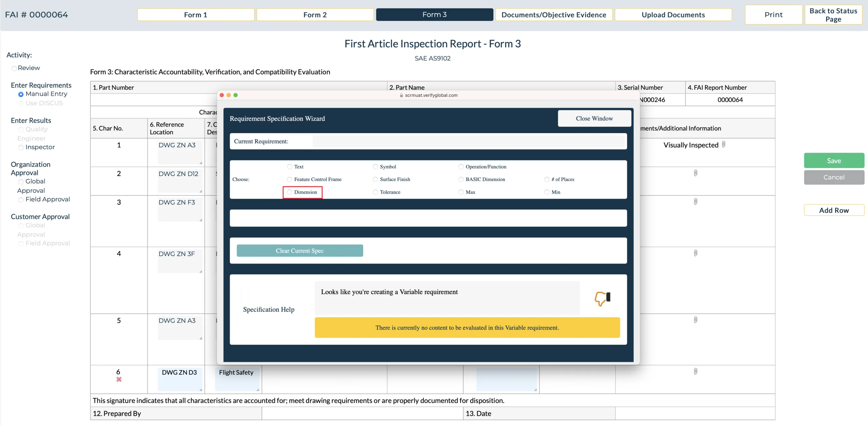Click the Clear Current Spec button
Viewport: 868px width, 426px height.
click(300, 251)
